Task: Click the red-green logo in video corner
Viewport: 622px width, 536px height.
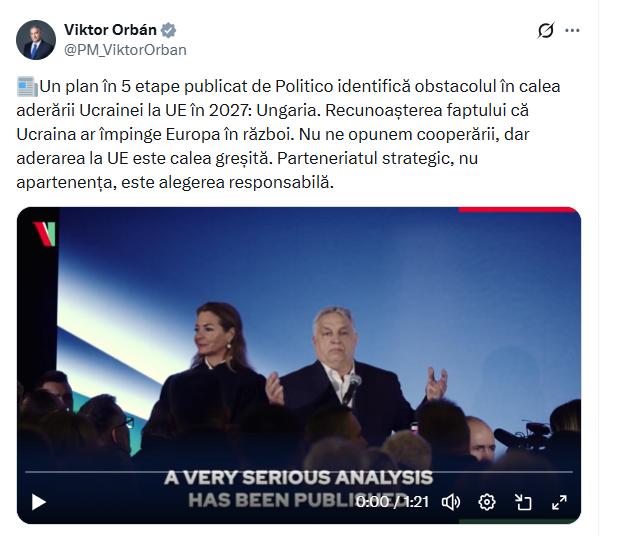Action: click(x=44, y=234)
